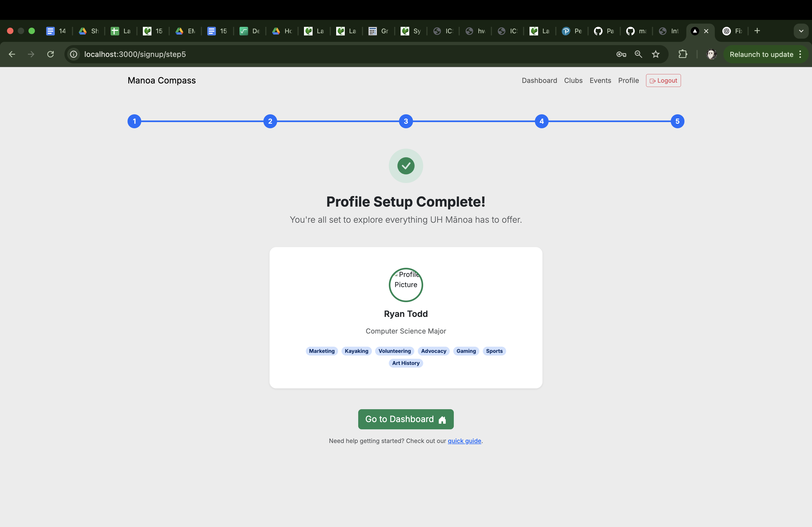Switch to the 'Gr' calculator tab
The width and height of the screenshot is (812, 527).
point(378,31)
